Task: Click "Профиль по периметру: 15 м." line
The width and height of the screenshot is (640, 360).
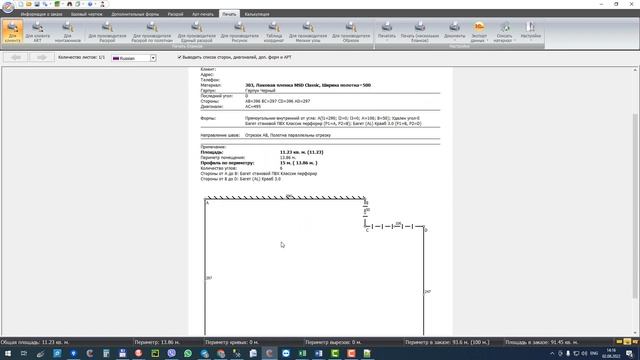Action: pyautogui.click(x=259, y=162)
